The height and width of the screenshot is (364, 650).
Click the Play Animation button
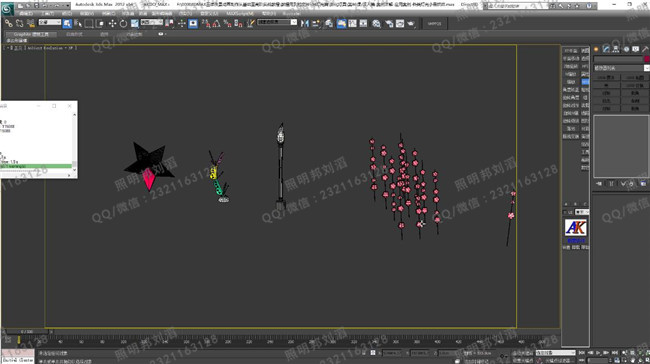598,353
